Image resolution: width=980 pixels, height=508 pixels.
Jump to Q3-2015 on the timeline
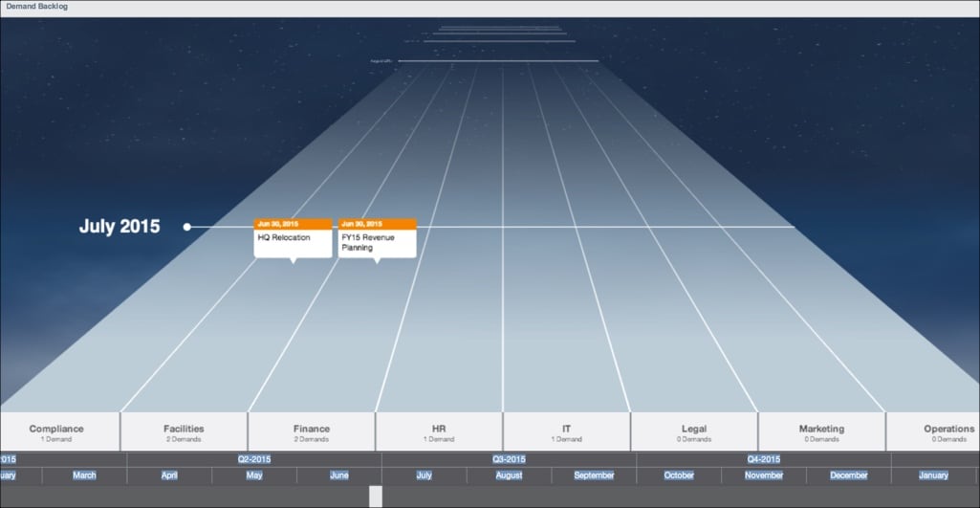click(x=510, y=459)
